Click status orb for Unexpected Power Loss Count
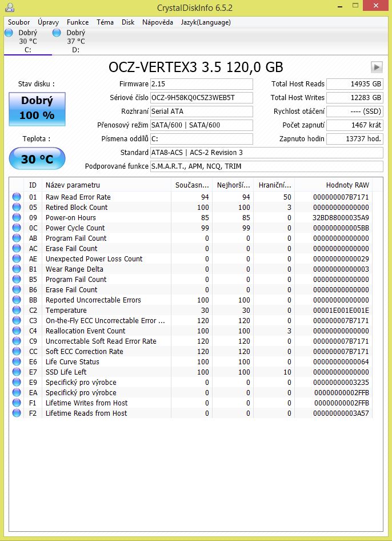This screenshot has height=541, width=392. point(17,258)
